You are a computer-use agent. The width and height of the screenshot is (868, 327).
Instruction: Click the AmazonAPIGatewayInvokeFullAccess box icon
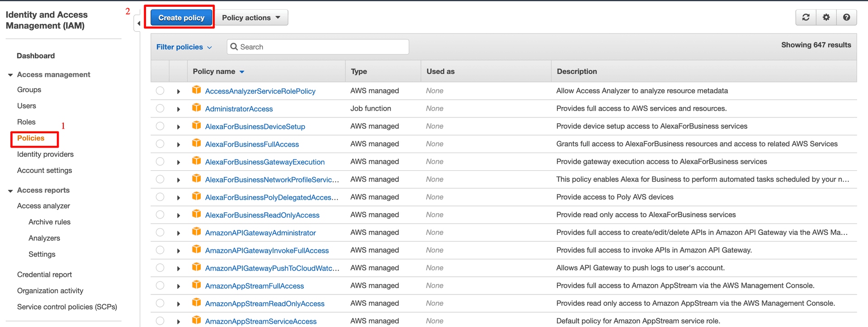coord(196,249)
